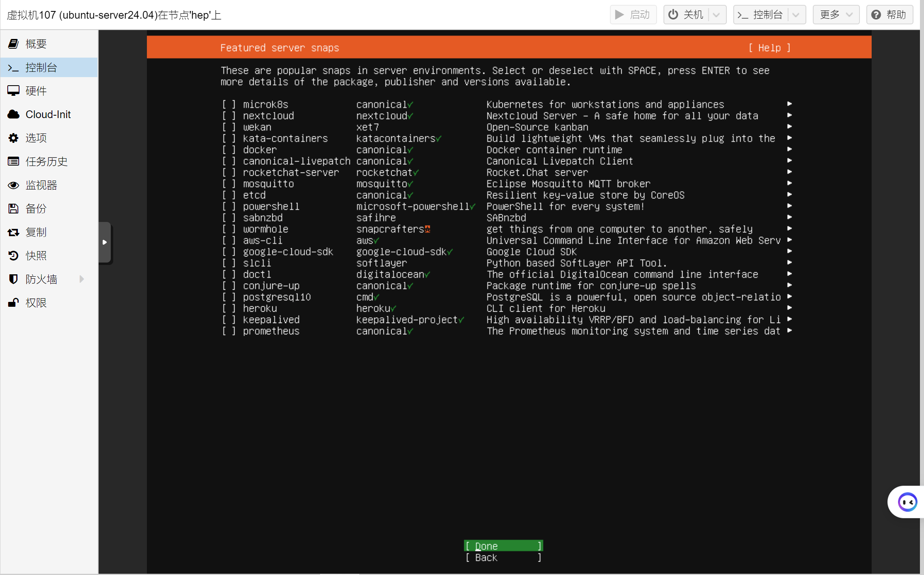The width and height of the screenshot is (924, 575).
Task: Click the question mark help icon
Action: [876, 15]
